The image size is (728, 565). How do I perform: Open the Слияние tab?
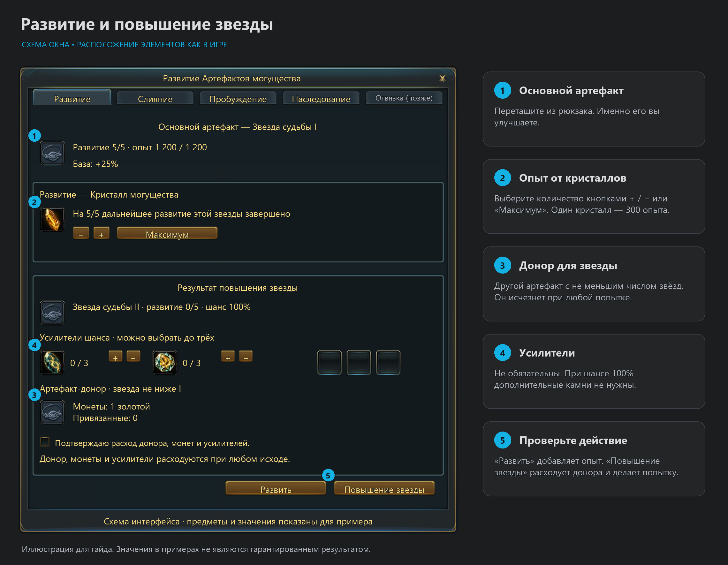(155, 98)
